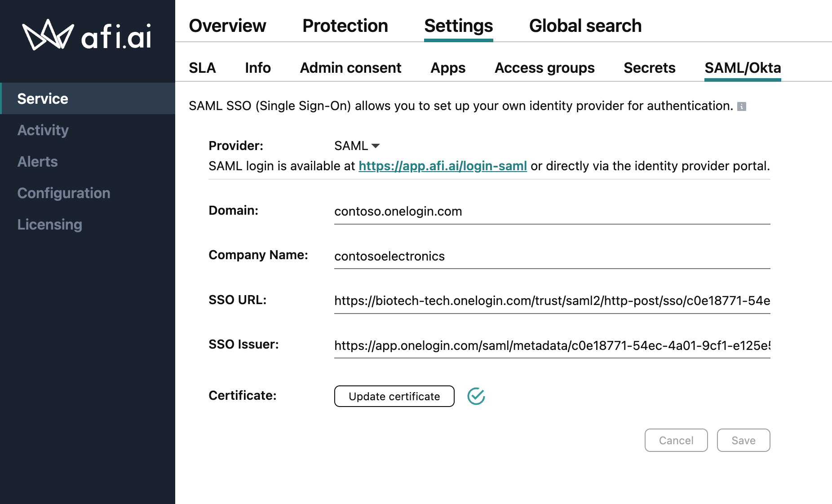832x504 pixels.
Task: Click the Update certificate button
Action: click(394, 396)
